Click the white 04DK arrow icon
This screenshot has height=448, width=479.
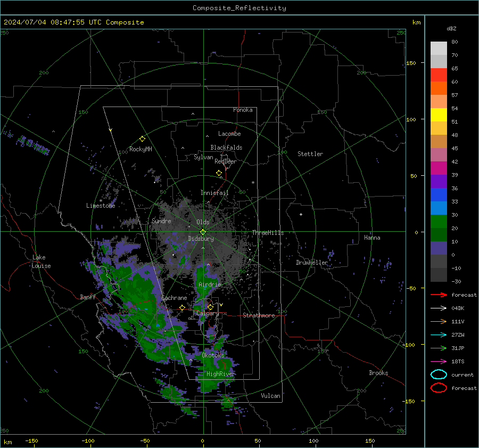tap(439, 308)
